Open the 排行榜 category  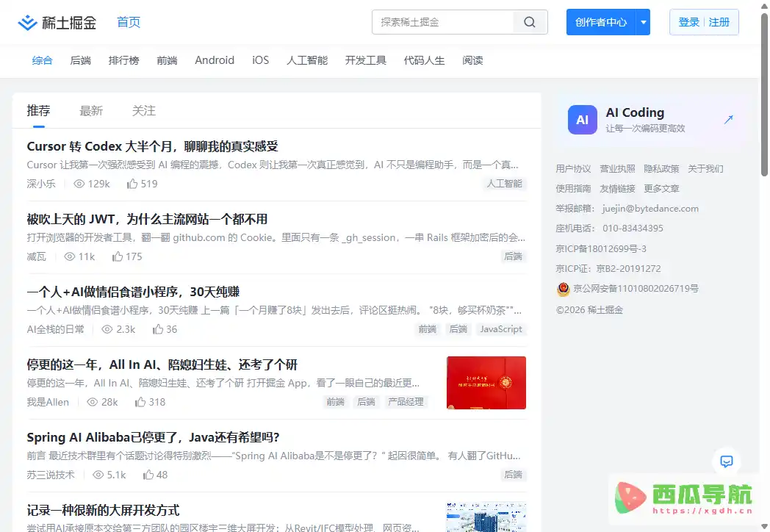click(123, 60)
